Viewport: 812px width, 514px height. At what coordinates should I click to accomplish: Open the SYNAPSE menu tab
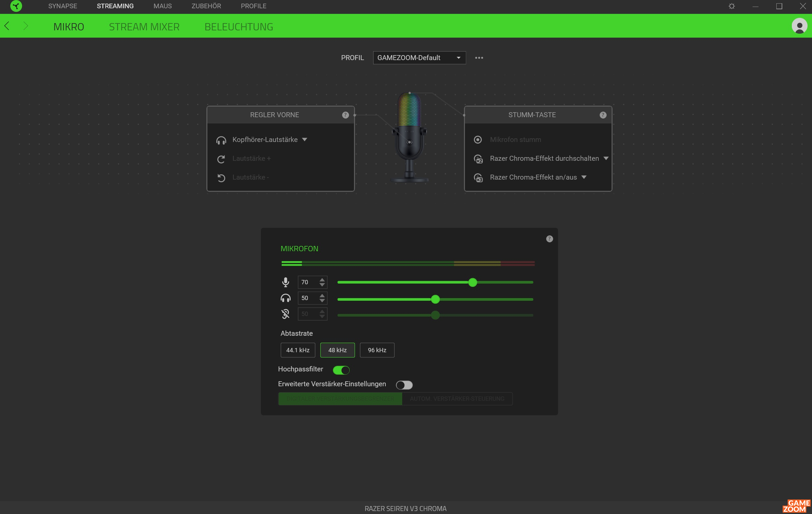point(63,6)
